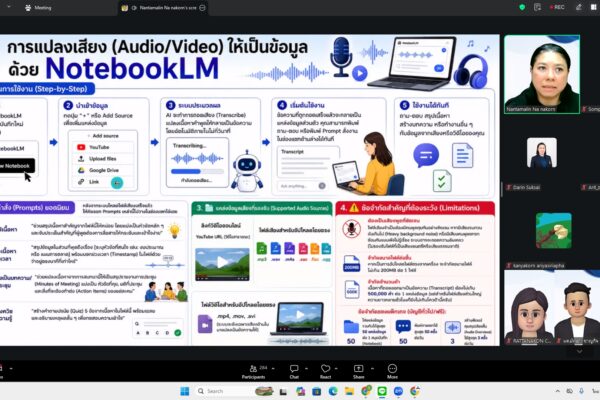
Task: Open the notes icon beside REC
Action: click(x=537, y=7)
